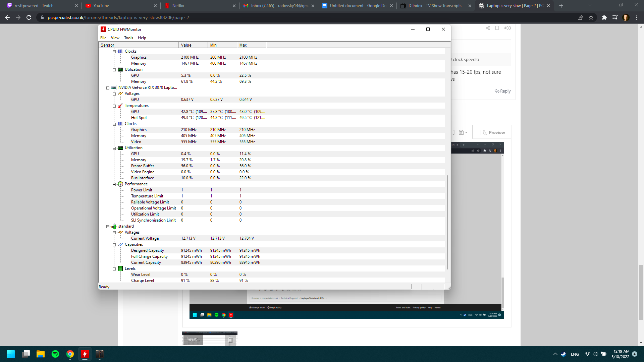This screenshot has height=362, width=644.
Task: Click the Preview button in forum editor
Action: pos(492,132)
